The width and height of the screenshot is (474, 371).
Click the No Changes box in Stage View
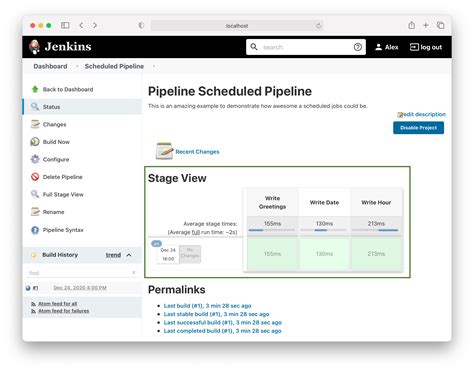[190, 254]
